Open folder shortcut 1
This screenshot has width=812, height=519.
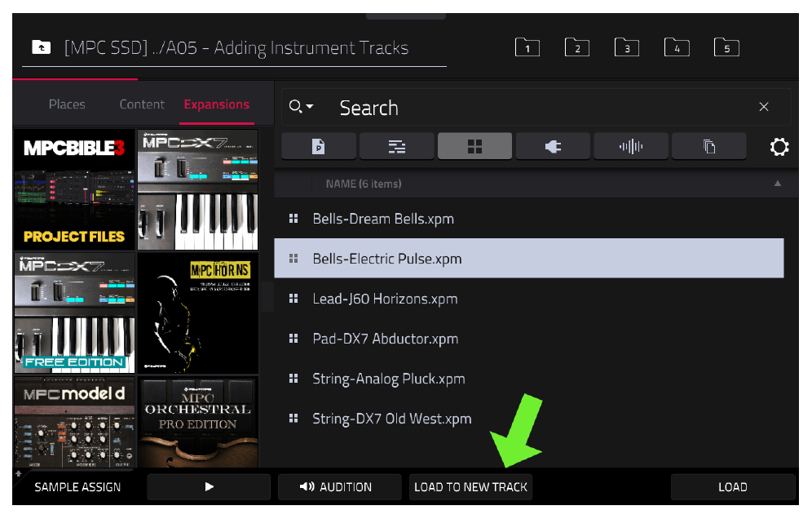pos(527,47)
